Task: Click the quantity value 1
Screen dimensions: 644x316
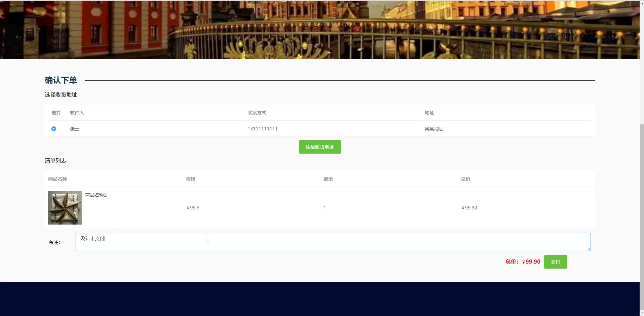Action: 325,208
